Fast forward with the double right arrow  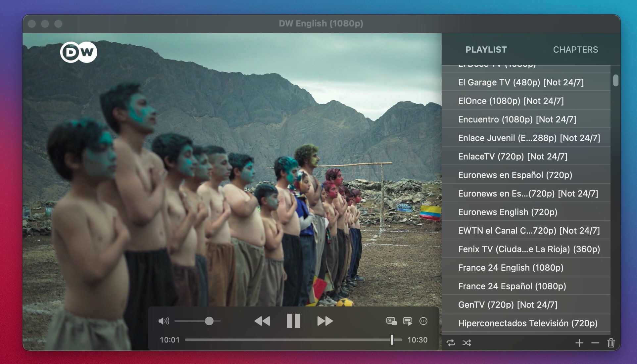coord(325,321)
